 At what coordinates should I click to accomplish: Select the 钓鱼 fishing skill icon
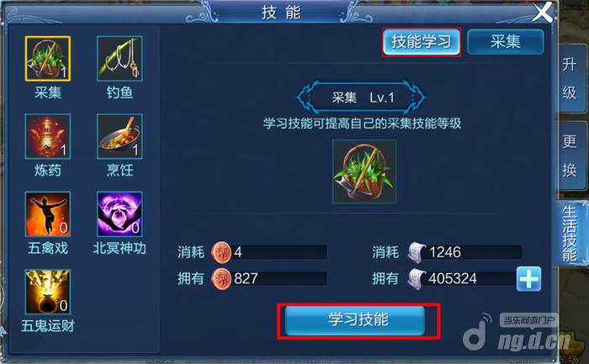click(119, 59)
